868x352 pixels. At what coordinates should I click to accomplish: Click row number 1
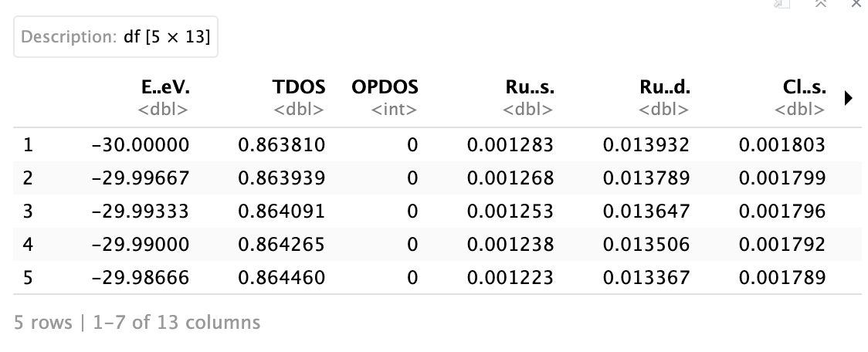pos(28,145)
